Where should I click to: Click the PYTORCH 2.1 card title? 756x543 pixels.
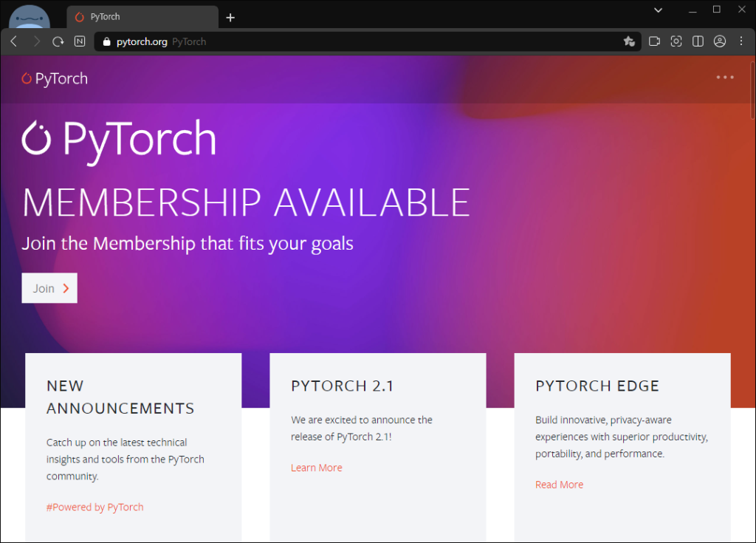click(x=343, y=386)
